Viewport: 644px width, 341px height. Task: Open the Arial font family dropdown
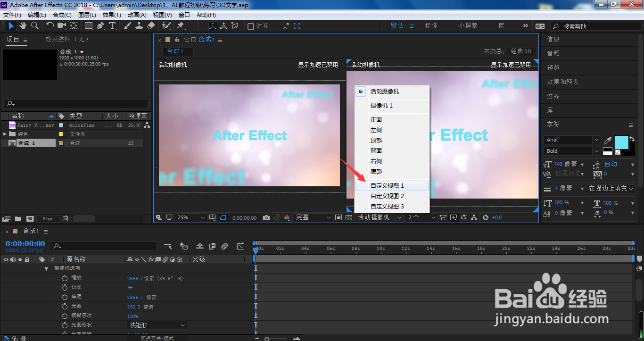coord(572,140)
